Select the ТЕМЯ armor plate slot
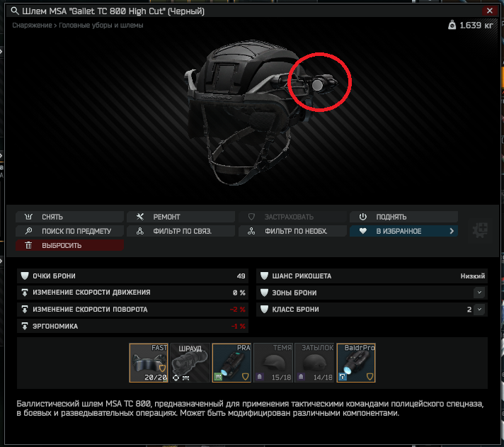The width and height of the screenshot is (504, 447). [273, 363]
